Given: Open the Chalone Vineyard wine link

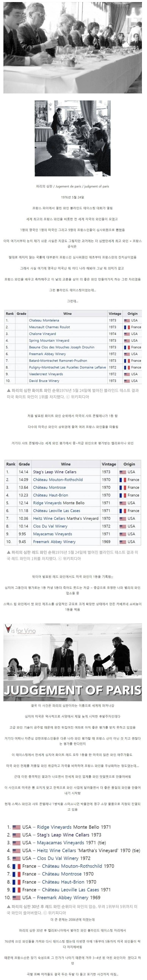Looking at the screenshot, I should [42, 334].
